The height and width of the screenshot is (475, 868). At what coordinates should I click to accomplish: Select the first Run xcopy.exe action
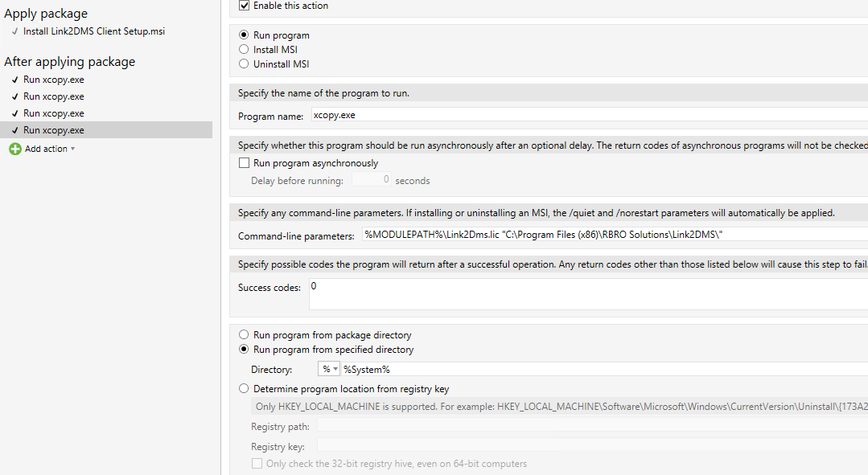tap(54, 80)
